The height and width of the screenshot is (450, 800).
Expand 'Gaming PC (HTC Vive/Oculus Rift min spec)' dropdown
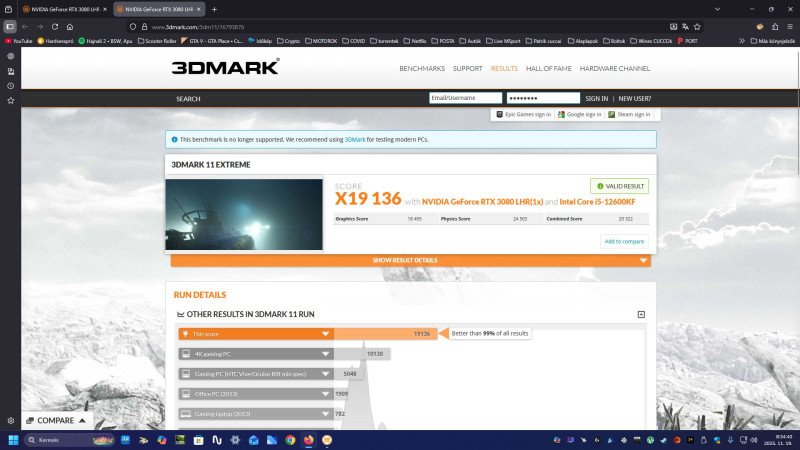325,374
